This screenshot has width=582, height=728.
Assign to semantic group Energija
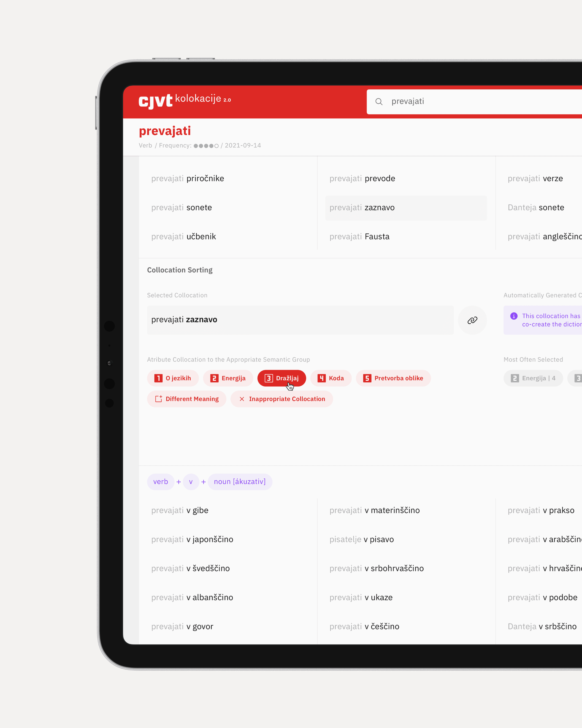(x=228, y=378)
